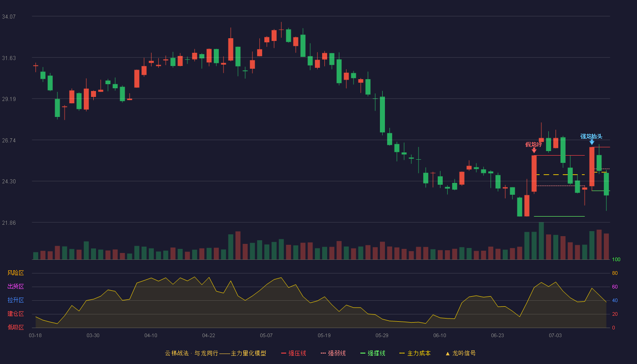Toggle the 主力成本 legend item
The image size is (637, 364).
tap(415, 353)
